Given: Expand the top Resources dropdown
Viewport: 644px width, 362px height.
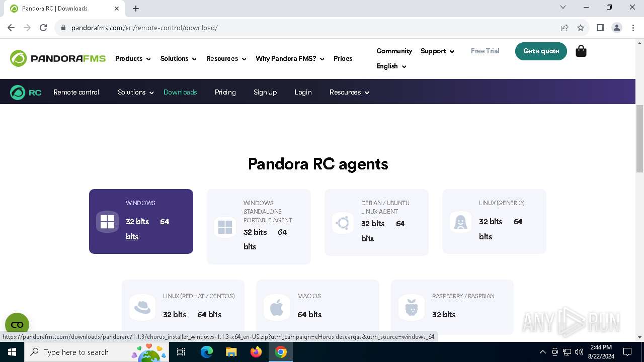Looking at the screenshot, I should [x=226, y=59].
